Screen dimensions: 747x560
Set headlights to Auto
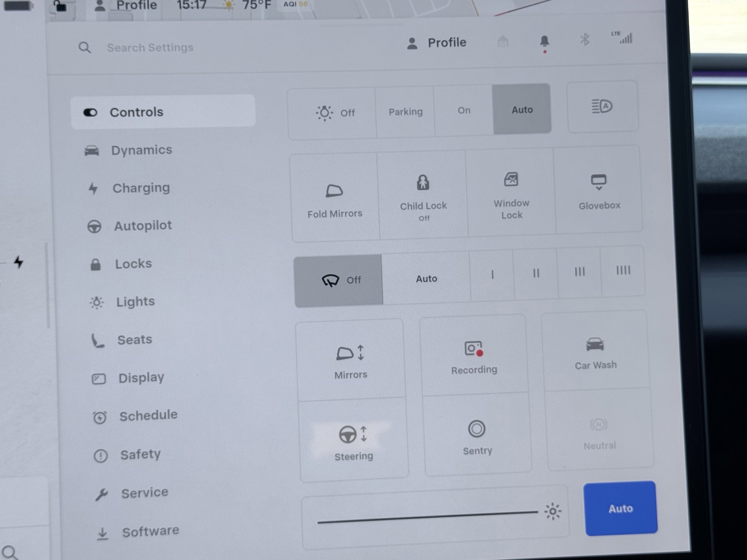(x=522, y=110)
